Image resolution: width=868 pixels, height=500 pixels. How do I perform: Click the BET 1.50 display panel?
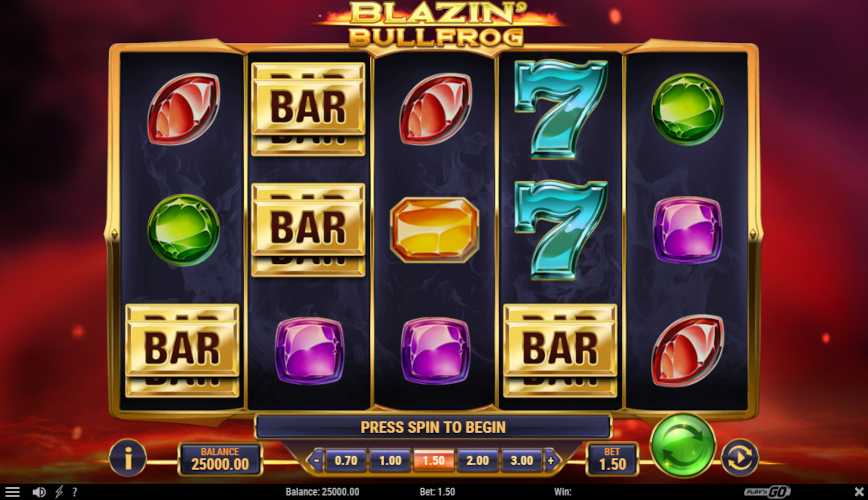coord(612,459)
